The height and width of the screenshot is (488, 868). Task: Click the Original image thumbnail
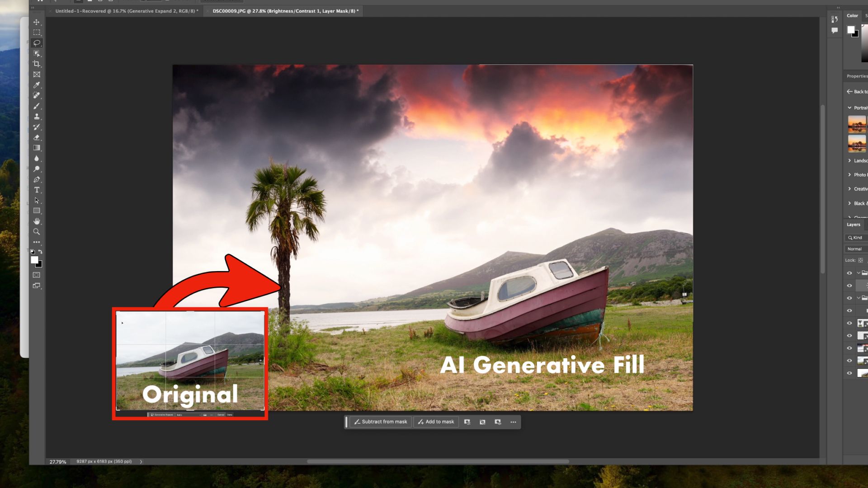(189, 362)
